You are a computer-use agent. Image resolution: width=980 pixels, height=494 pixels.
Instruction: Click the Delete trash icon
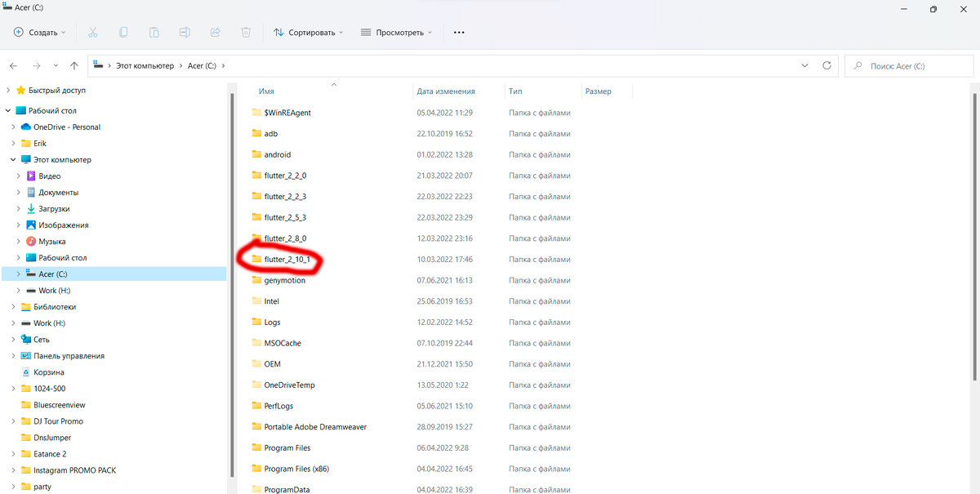[246, 33]
